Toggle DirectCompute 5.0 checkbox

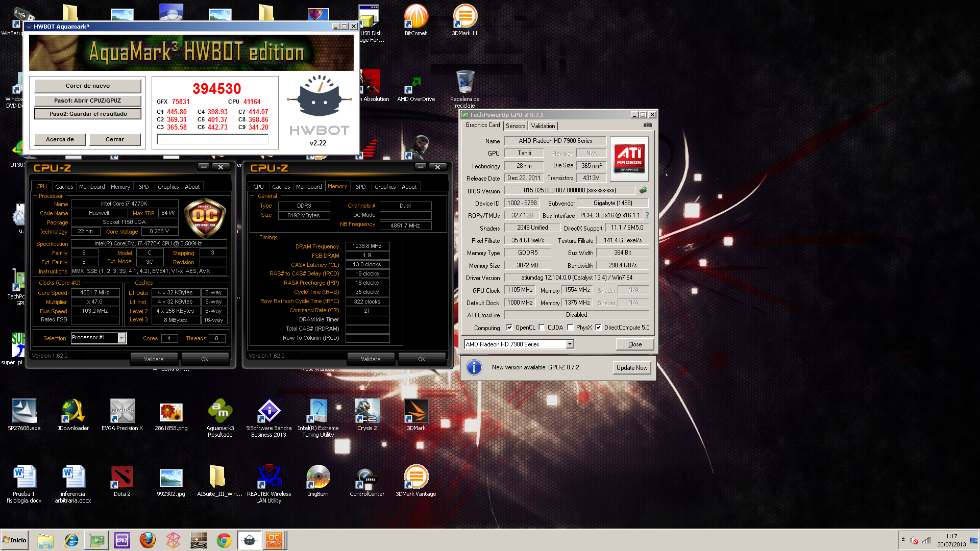598,328
